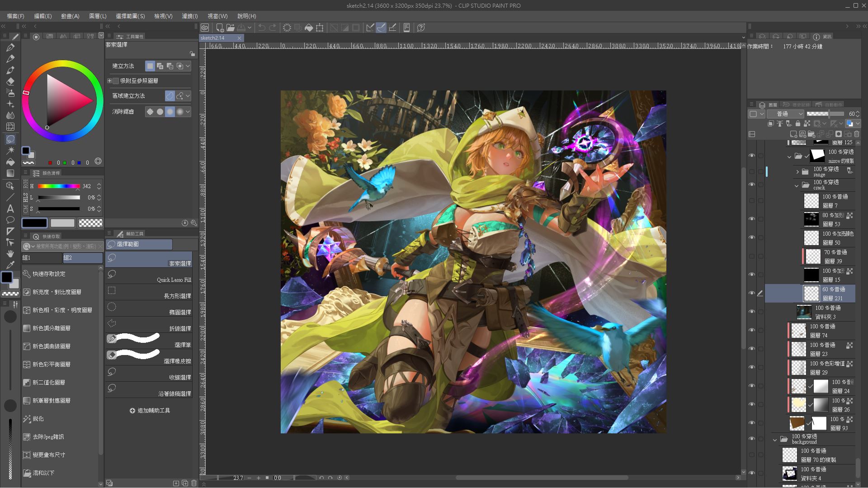
Task: Click the black main color swatch bar
Action: coord(35,223)
